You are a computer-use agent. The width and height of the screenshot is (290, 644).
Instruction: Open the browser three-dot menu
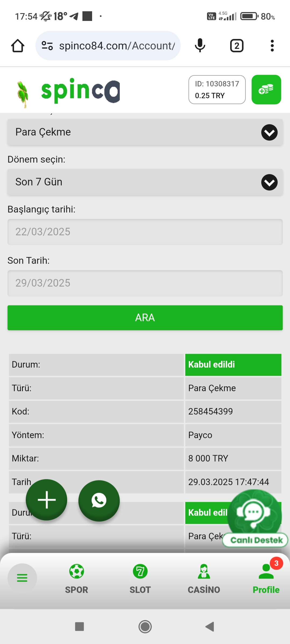pyautogui.click(x=272, y=46)
